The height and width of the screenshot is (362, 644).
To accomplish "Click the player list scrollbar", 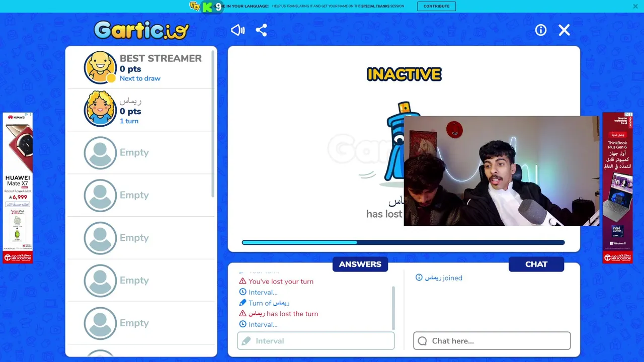I will (213, 124).
